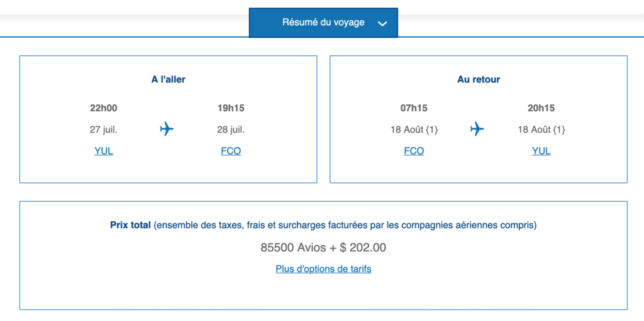This screenshot has width=644, height=321.
Task: Click the 22h00 outbound departure time
Action: point(104,108)
